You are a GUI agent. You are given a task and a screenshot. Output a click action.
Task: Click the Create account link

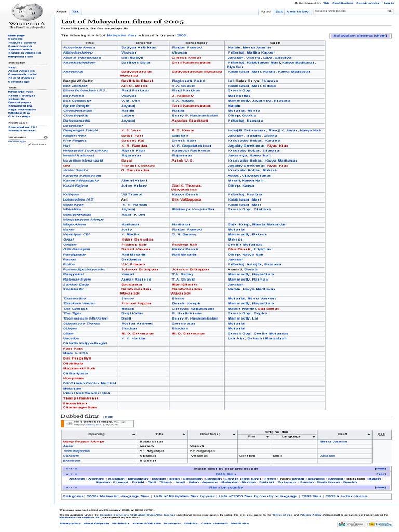(369, 3)
